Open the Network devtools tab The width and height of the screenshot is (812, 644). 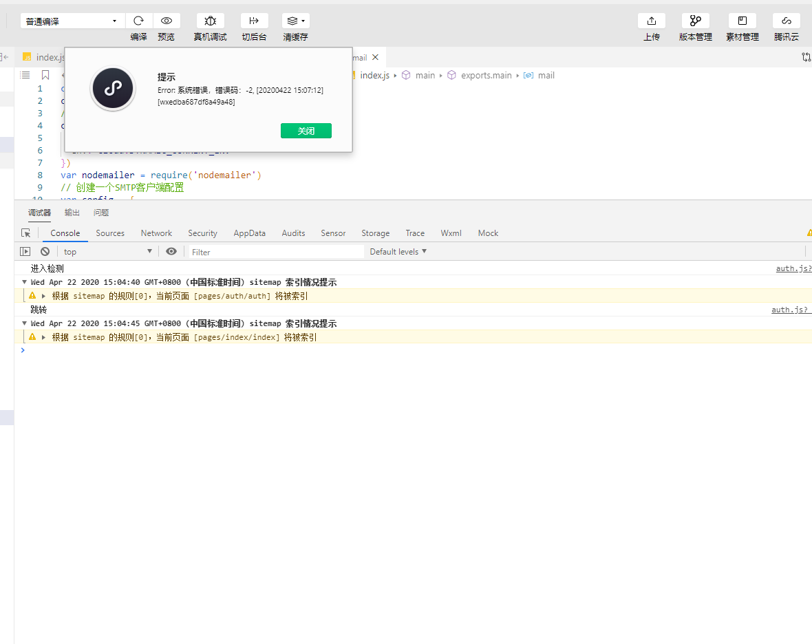pos(156,233)
